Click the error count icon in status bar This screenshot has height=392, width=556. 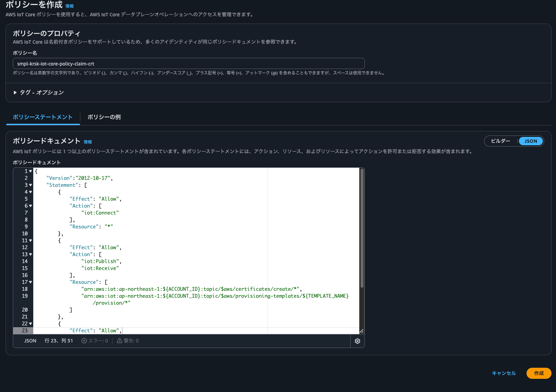[84, 341]
